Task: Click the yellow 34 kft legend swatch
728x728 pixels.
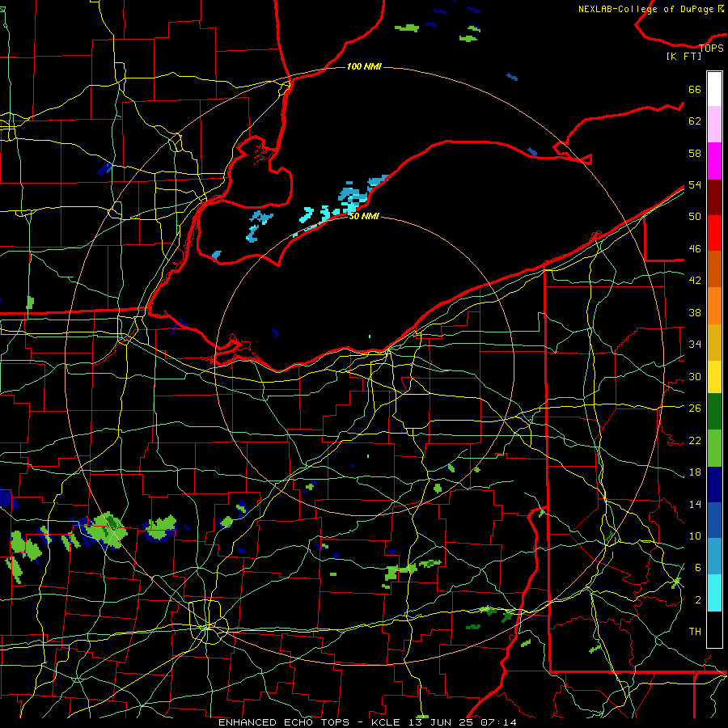Action: [x=714, y=376]
